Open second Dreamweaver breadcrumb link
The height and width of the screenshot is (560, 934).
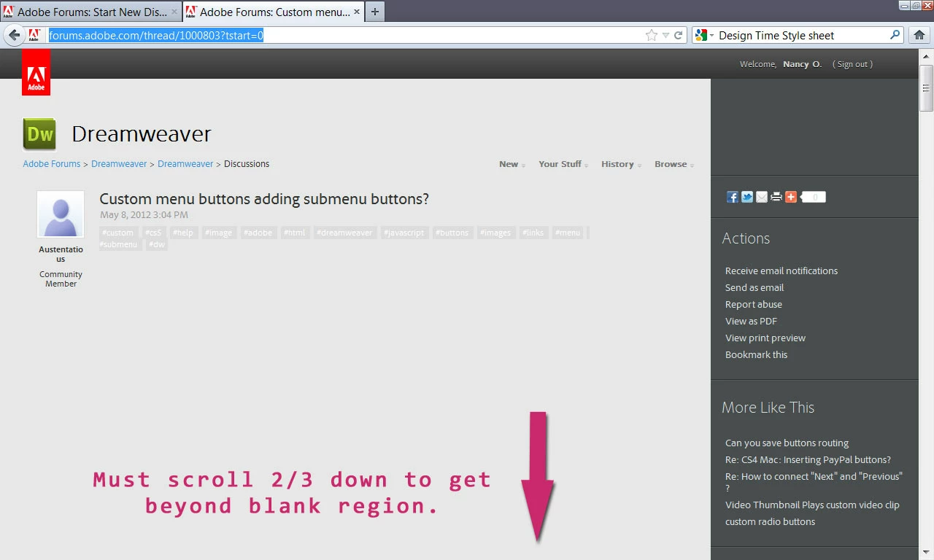pyautogui.click(x=185, y=164)
